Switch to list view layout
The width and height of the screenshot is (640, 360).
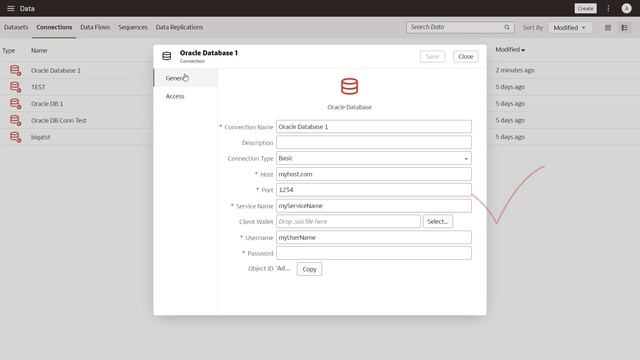tap(624, 27)
